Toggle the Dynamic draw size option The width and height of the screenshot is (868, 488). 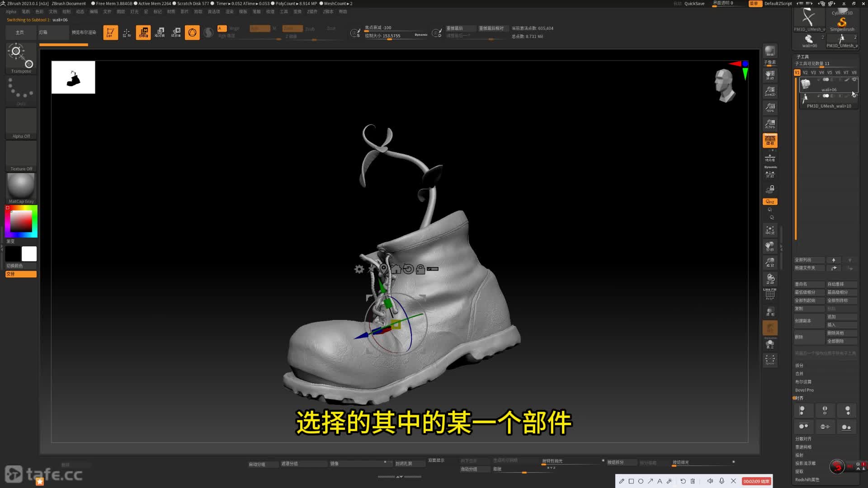pyautogui.click(x=421, y=35)
